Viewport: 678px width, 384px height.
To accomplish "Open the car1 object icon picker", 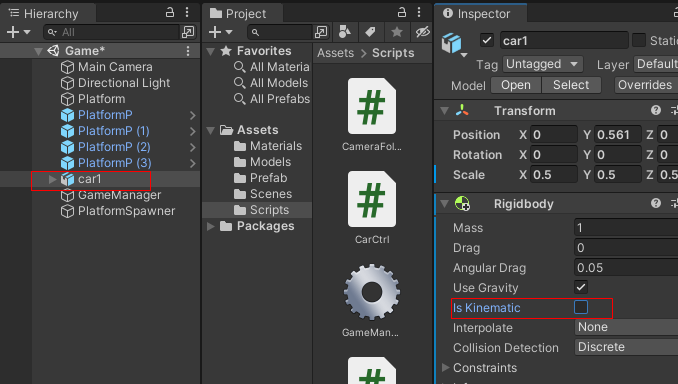I will coord(453,45).
